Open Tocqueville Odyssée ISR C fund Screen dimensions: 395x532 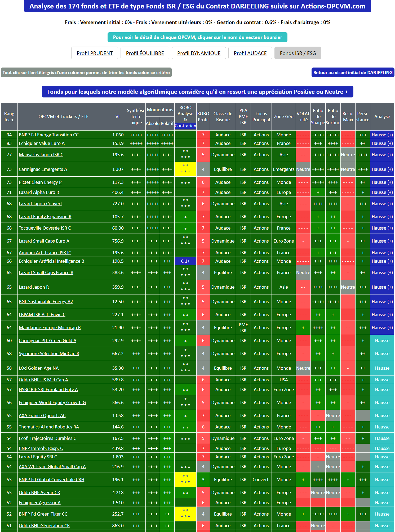click(x=45, y=228)
